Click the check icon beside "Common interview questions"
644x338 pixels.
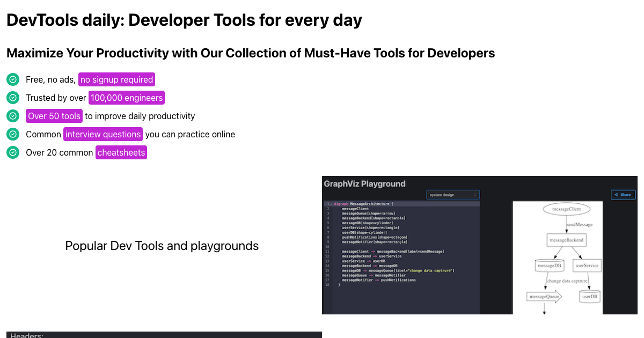(x=13, y=134)
